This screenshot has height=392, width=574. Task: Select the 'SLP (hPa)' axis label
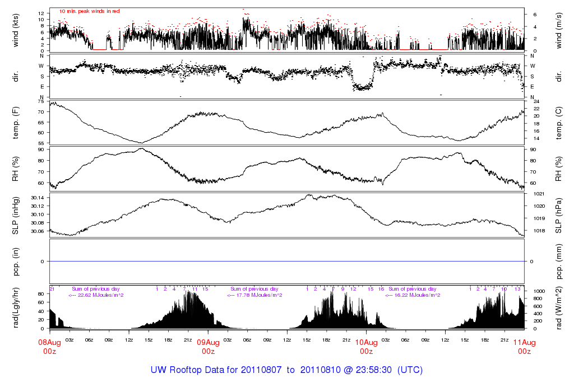click(559, 216)
